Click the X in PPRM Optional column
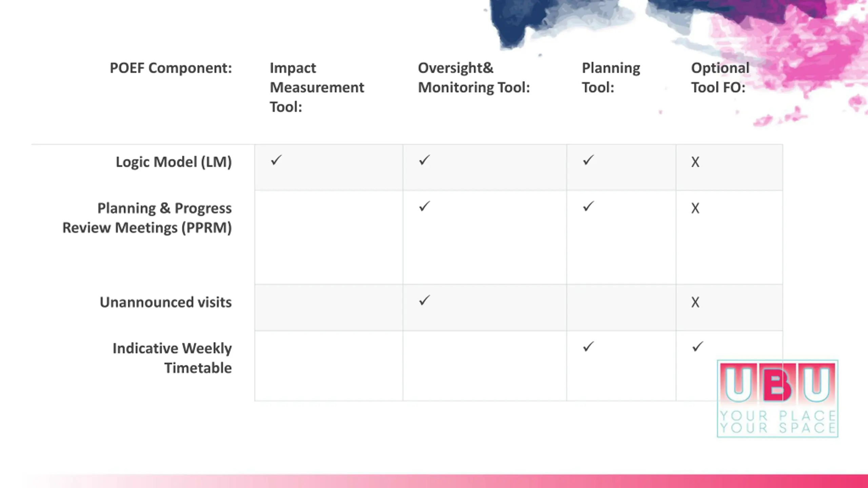The image size is (868, 488). [x=695, y=208]
